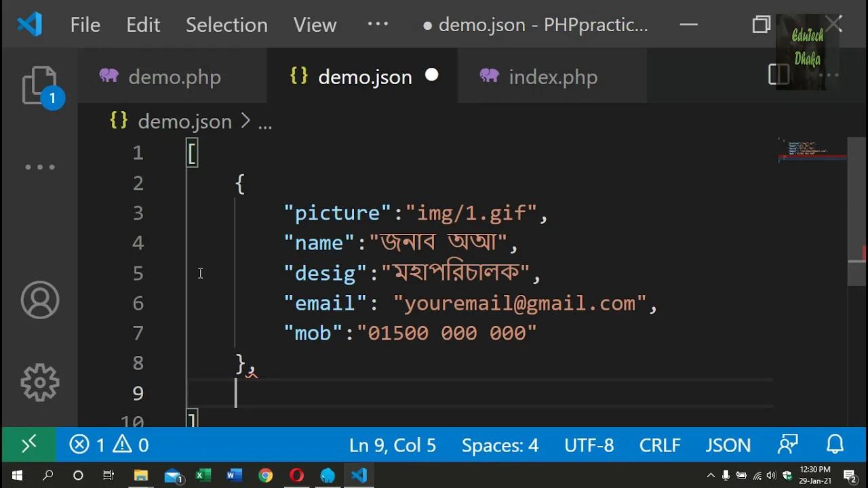Open the View menu
The width and height of the screenshot is (868, 488).
(315, 25)
